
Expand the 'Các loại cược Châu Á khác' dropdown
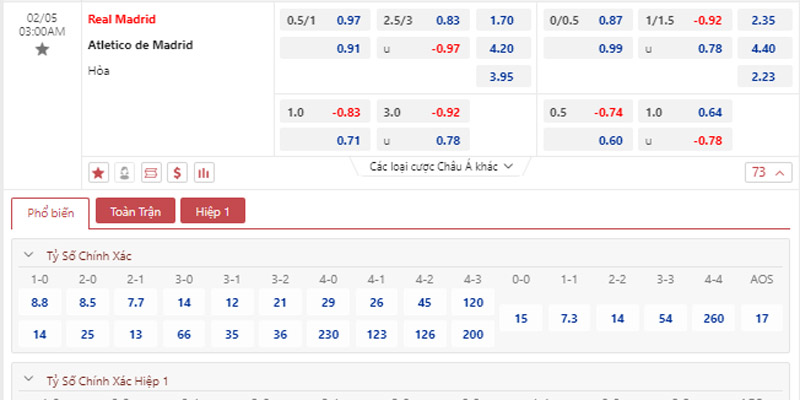pyautogui.click(x=441, y=166)
